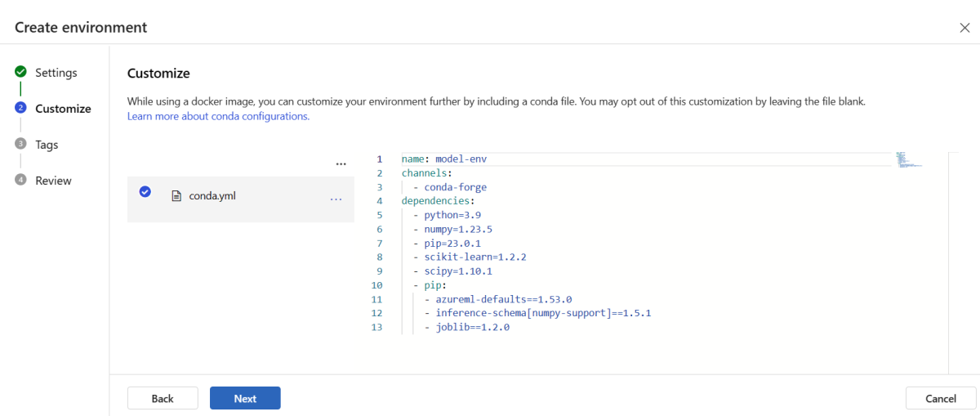Jump to the Review step
980x416 pixels.
coord(53,181)
